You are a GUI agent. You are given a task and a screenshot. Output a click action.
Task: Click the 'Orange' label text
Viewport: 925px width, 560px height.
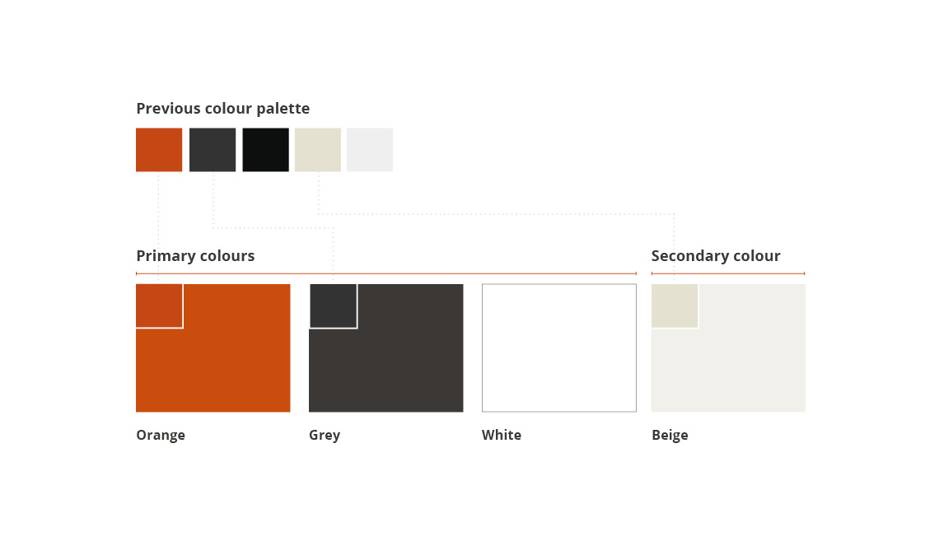(x=161, y=436)
